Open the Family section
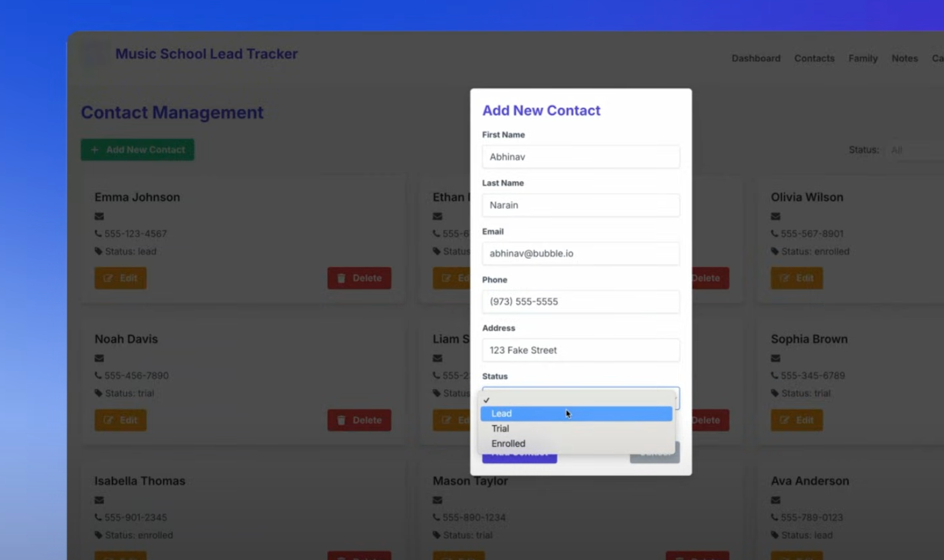 863,58
